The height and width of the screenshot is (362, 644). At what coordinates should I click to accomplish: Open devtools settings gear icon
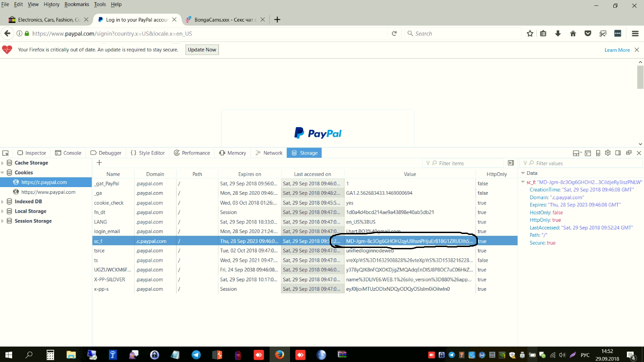point(608,153)
